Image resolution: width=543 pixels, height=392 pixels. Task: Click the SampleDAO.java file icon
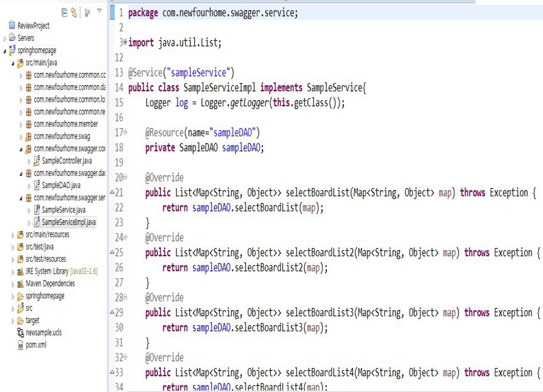tap(37, 185)
